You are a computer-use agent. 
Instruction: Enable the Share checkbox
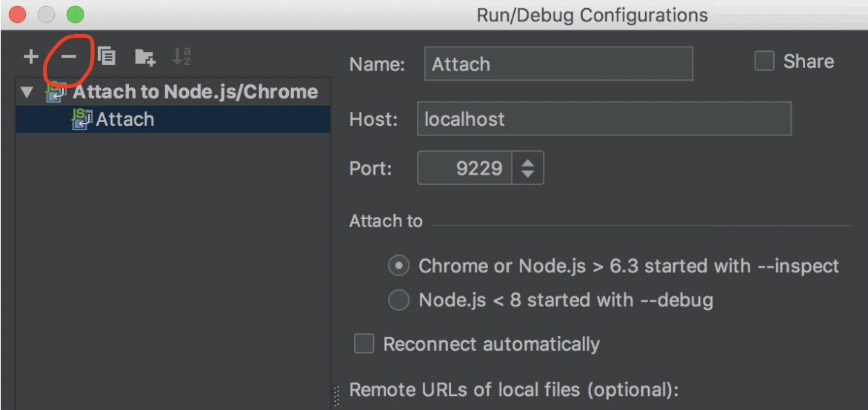[764, 61]
